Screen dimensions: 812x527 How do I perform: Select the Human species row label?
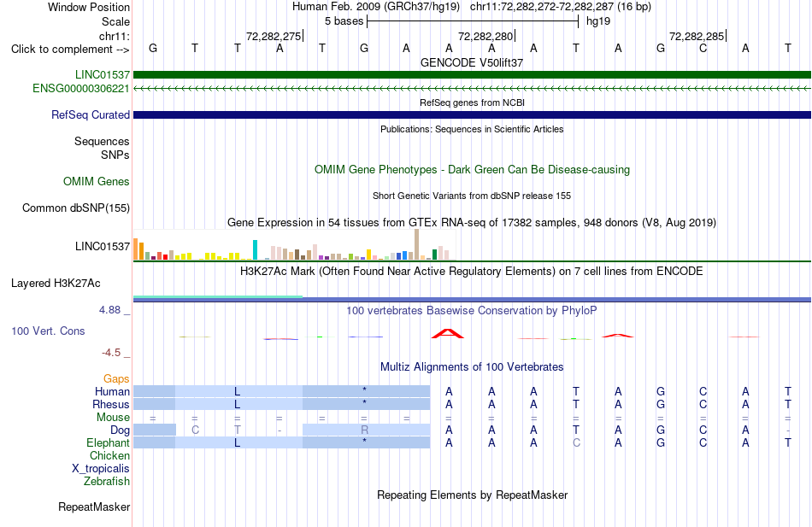[112, 391]
